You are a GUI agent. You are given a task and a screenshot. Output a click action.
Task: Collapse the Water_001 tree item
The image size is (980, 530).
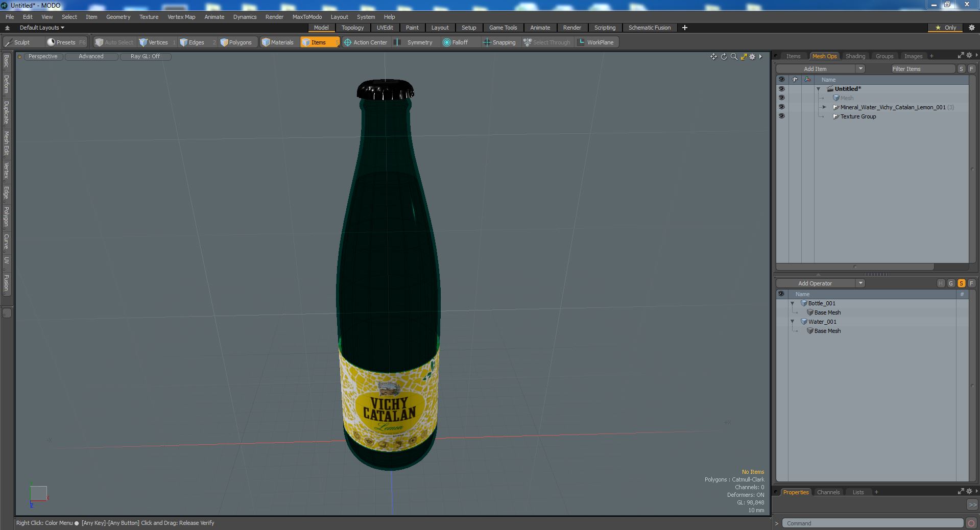click(793, 322)
